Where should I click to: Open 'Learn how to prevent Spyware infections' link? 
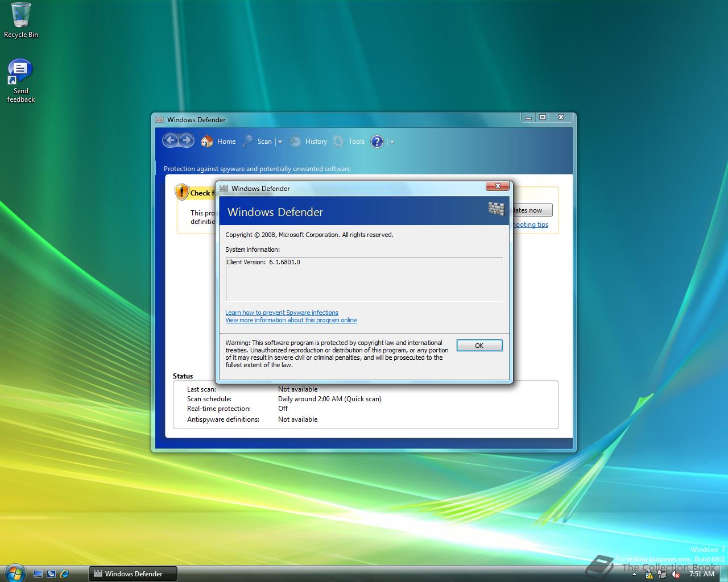(282, 313)
